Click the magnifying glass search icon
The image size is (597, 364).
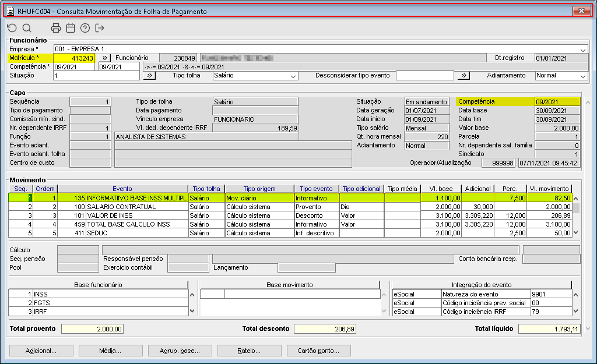(x=27, y=28)
